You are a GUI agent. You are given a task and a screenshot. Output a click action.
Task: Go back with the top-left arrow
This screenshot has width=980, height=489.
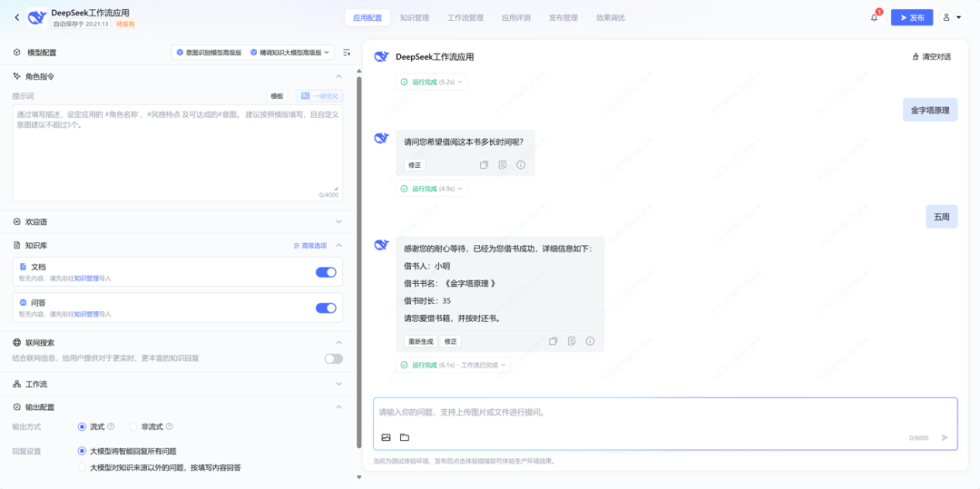pos(17,17)
